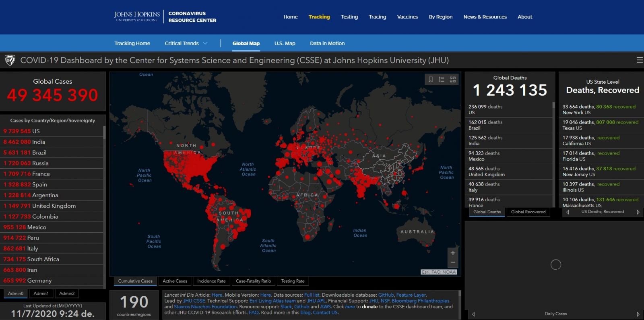This screenshot has width=644, height=320.
Task: Select the Mexico 94 323 deaths entry
Action: click(509, 156)
